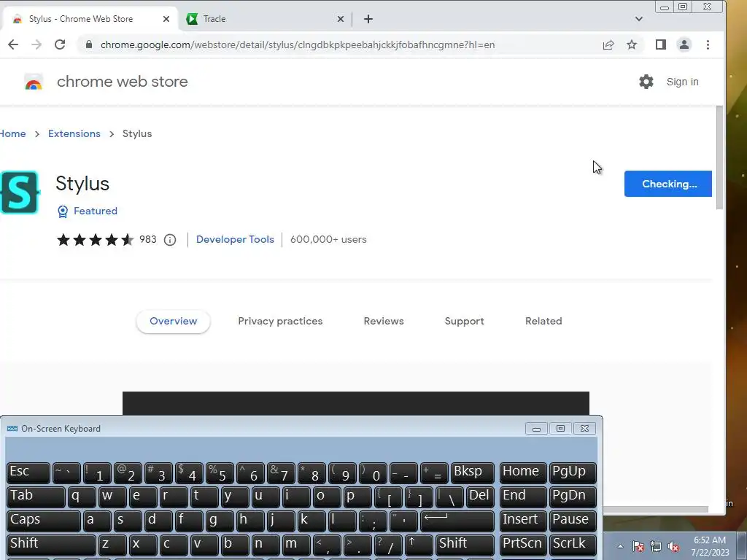Image resolution: width=747 pixels, height=560 pixels.
Task: Click the PgUp key on On-Screen Keyboard
Action: coord(572,472)
